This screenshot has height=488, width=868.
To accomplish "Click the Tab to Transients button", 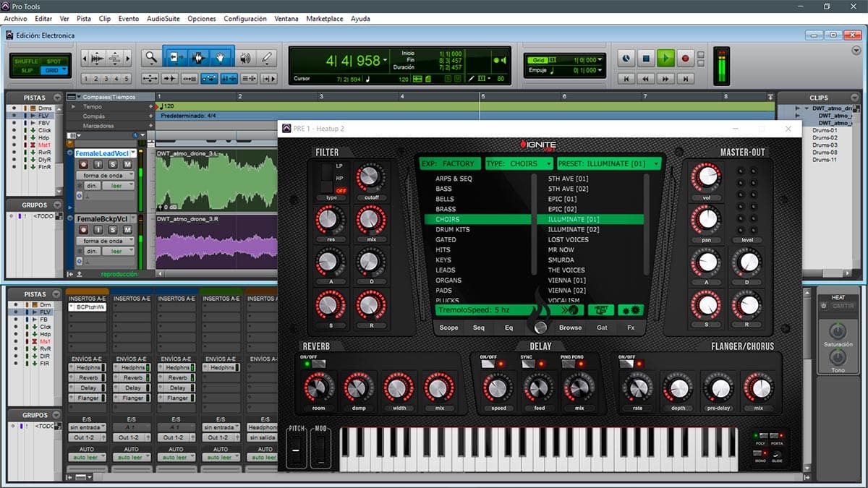I will (x=169, y=78).
